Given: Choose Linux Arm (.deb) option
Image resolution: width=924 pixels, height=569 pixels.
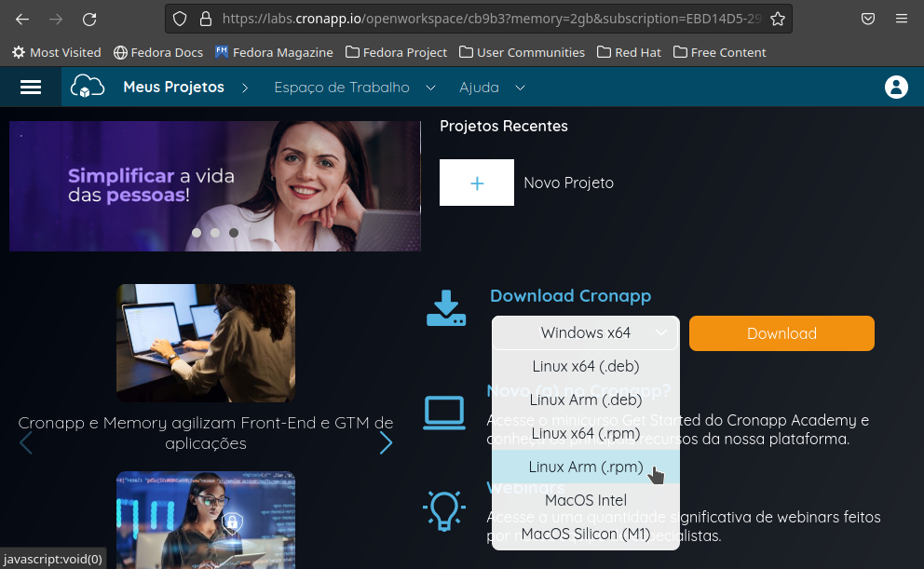Looking at the screenshot, I should [x=586, y=400].
